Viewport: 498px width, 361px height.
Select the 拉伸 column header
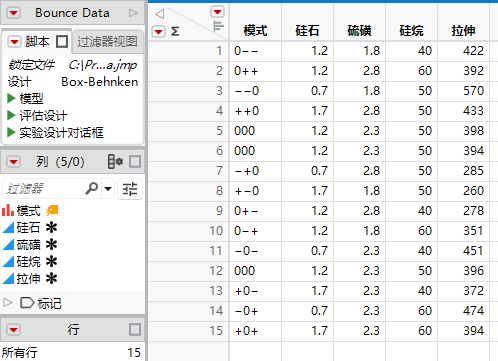[463, 31]
